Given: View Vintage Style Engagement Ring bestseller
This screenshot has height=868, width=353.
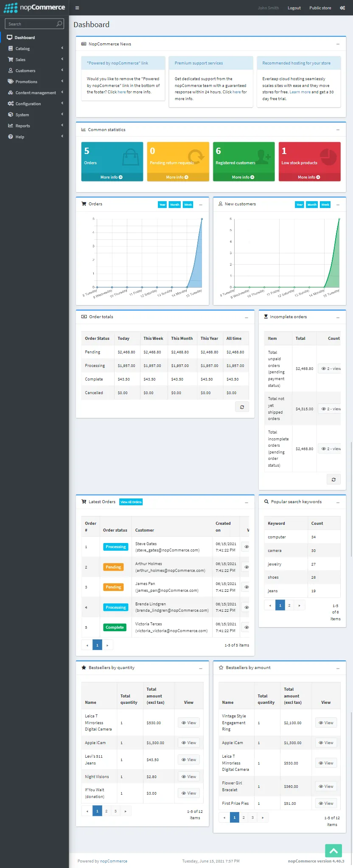Looking at the screenshot, I should point(326,722).
